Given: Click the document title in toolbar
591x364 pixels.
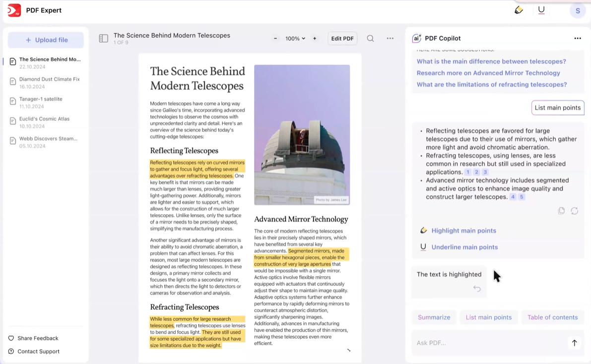Looking at the screenshot, I should click(x=172, y=35).
